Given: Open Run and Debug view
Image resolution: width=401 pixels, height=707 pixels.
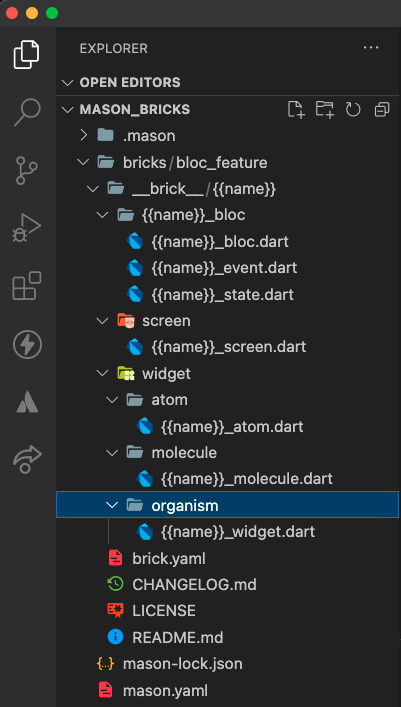Looking at the screenshot, I should click(x=27, y=229).
